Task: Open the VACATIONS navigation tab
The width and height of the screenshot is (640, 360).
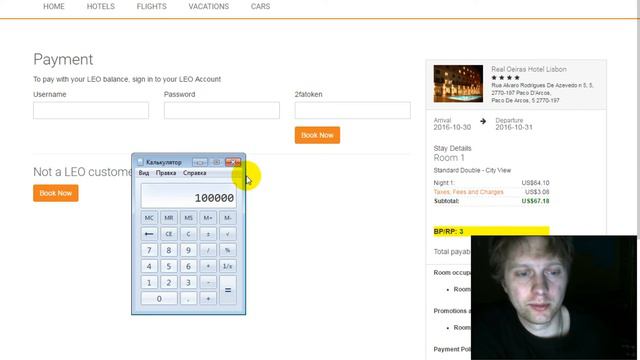Action: pos(209,7)
